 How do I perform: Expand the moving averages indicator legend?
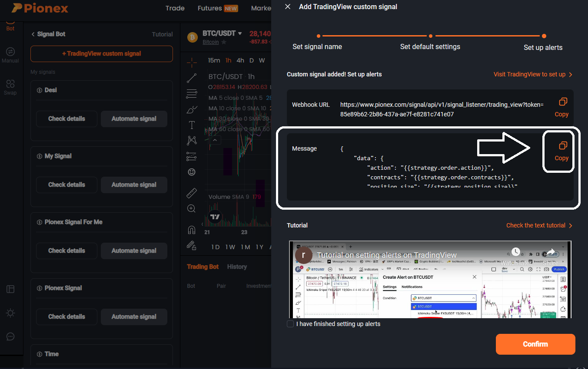(215, 140)
